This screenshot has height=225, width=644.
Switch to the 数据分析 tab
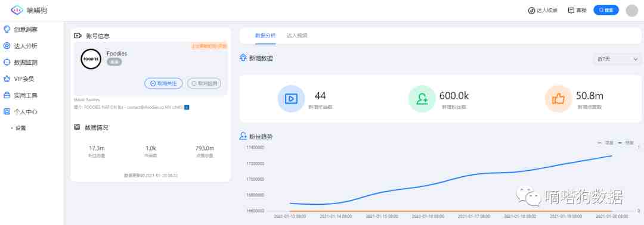click(265, 36)
